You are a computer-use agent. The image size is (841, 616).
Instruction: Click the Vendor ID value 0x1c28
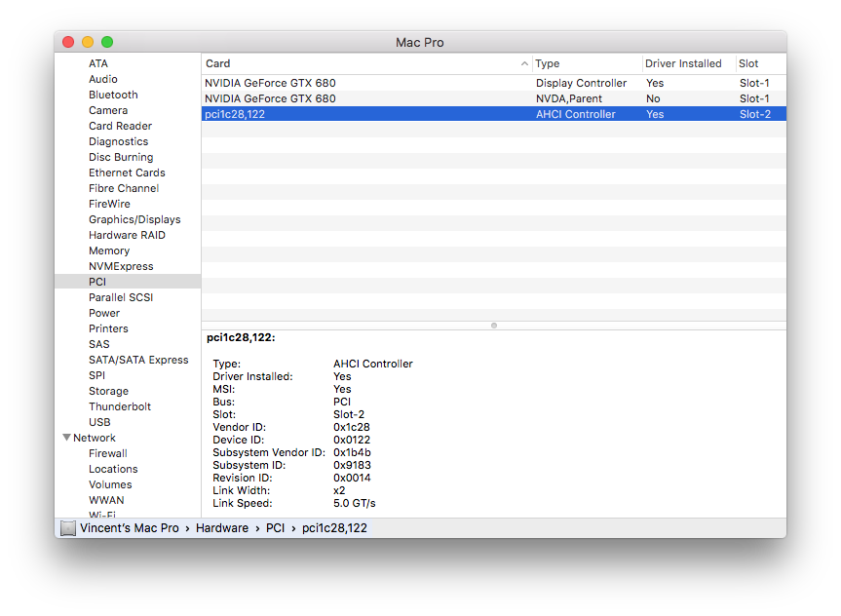pyautogui.click(x=352, y=427)
